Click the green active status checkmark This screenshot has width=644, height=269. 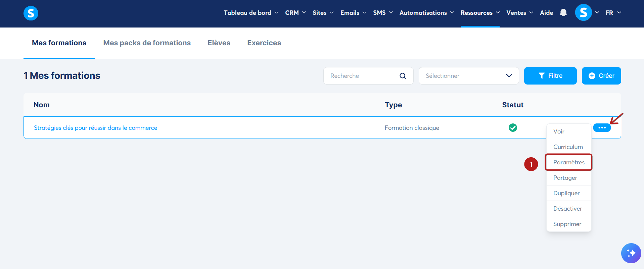coord(513,128)
